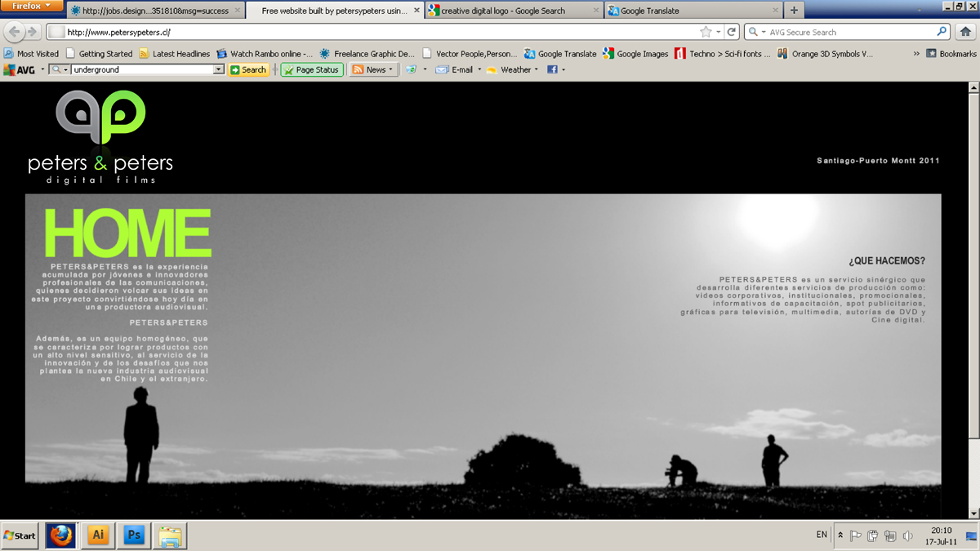Open the URL history dropdown near the star
This screenshot has width=980, height=551.
pos(719,32)
